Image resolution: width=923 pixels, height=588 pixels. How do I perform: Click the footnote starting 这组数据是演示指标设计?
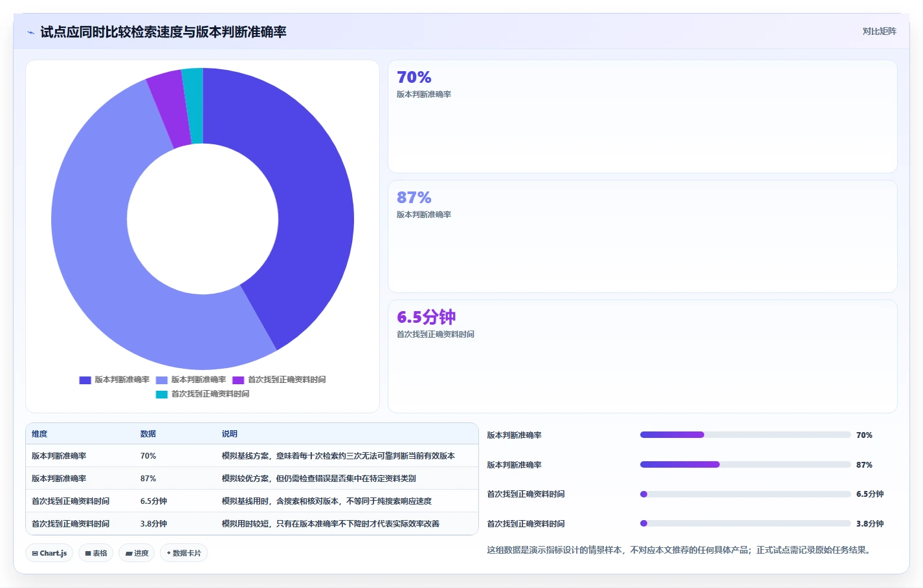[x=680, y=550]
